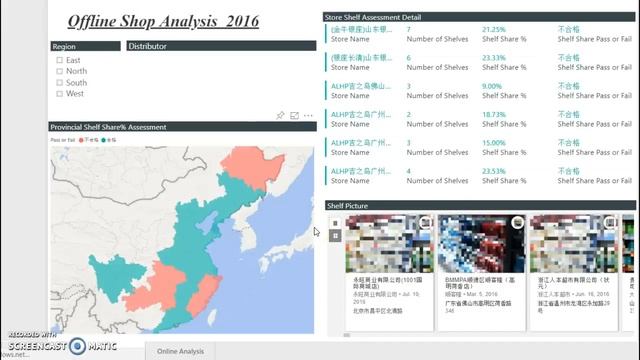This screenshot has height=360, width=640.
Task: Click the shelf share value 15.00%
Action: click(x=493, y=143)
